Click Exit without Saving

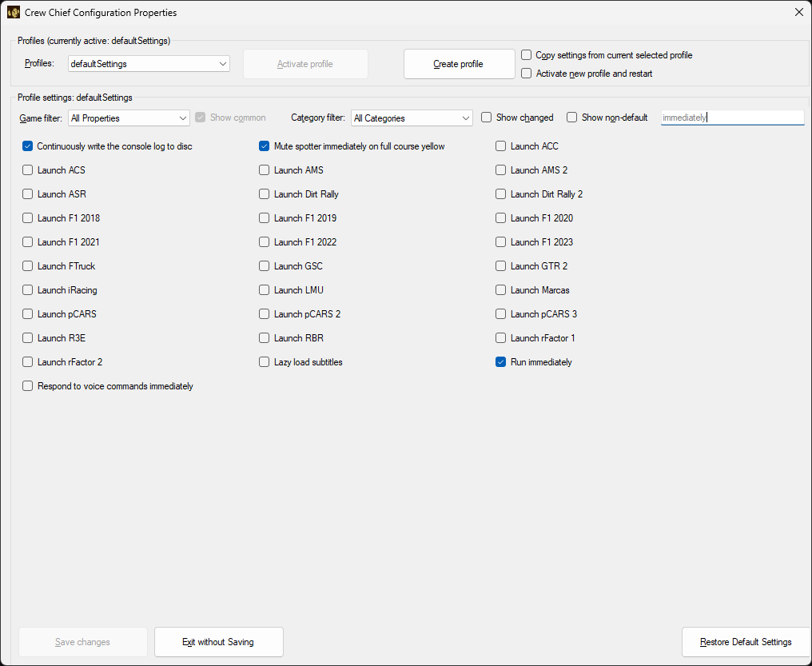coord(218,642)
